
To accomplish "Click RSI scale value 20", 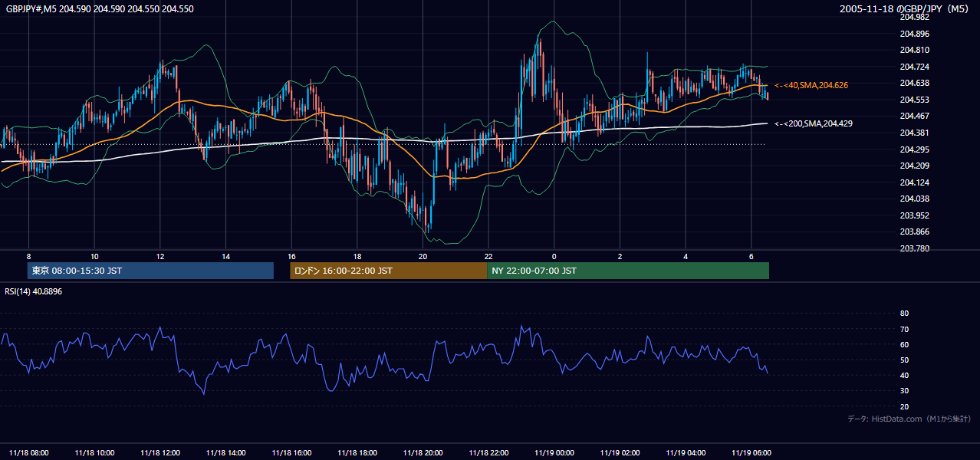I will [x=904, y=407].
